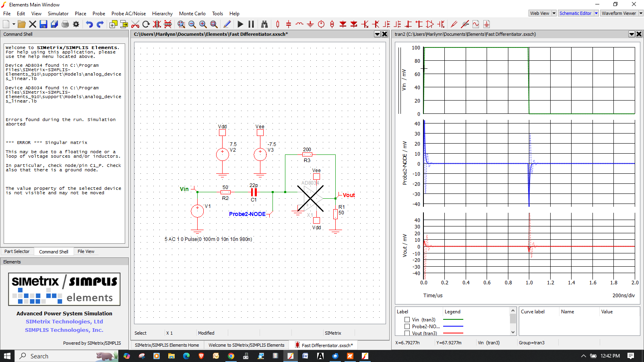
Task: Open SIMPLIS Technologies, Inc. link
Action: (64, 330)
